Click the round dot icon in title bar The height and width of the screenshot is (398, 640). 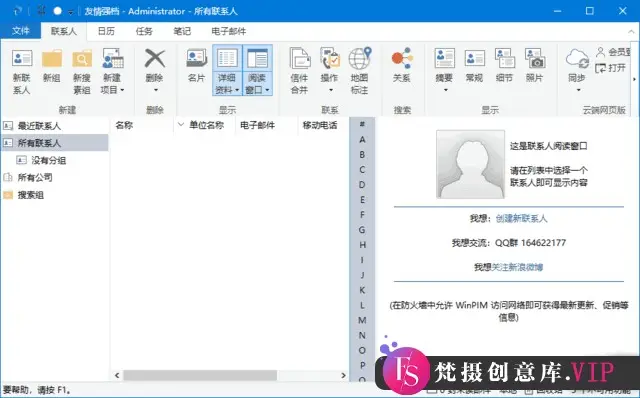pyautogui.click(x=58, y=11)
